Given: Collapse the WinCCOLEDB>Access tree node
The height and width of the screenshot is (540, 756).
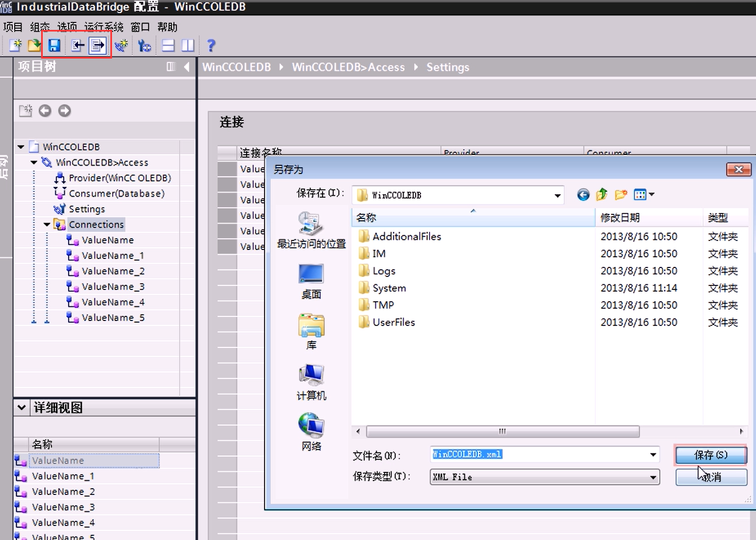Looking at the screenshot, I should click(34, 163).
